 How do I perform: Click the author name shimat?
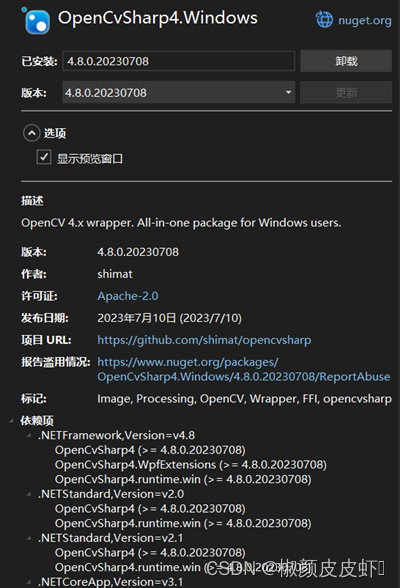pyautogui.click(x=115, y=274)
